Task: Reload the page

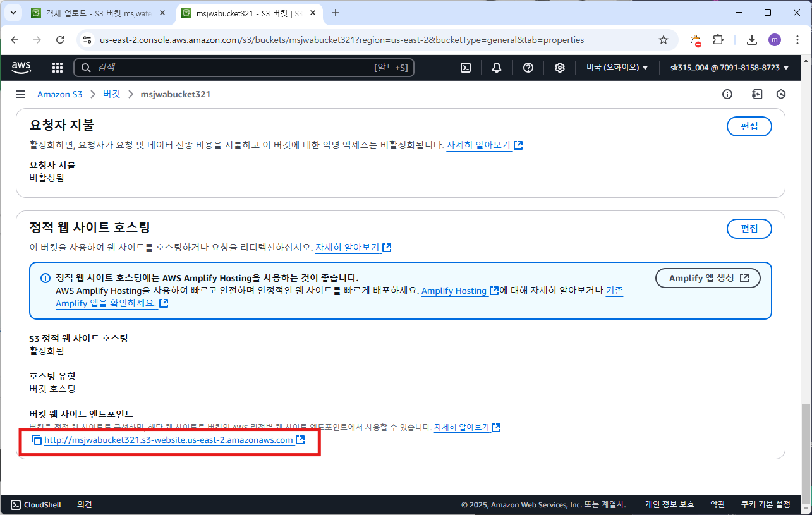Action: [x=60, y=40]
